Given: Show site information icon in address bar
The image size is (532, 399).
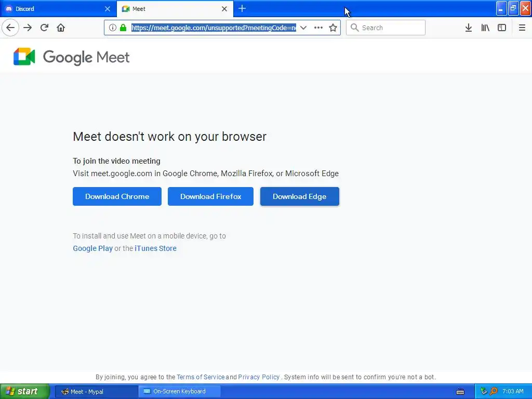Looking at the screenshot, I should pyautogui.click(x=113, y=28).
